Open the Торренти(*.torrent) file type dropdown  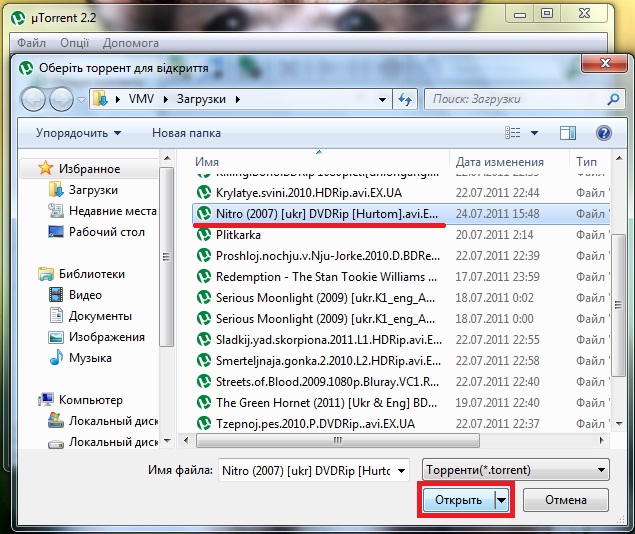click(516, 470)
